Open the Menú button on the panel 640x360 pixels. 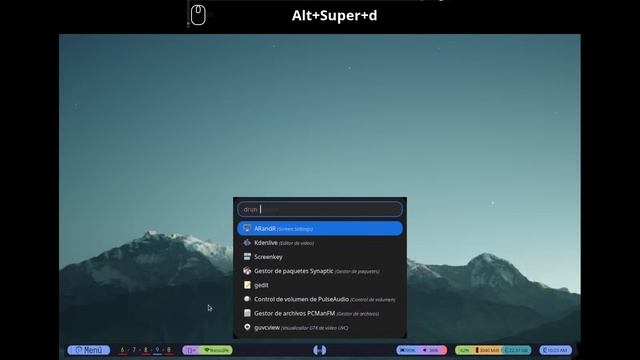point(89,350)
